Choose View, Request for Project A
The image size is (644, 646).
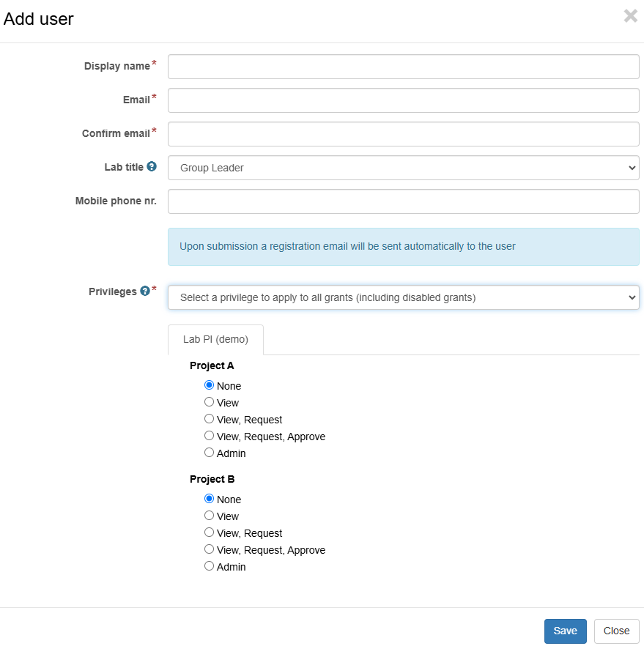[x=210, y=419]
